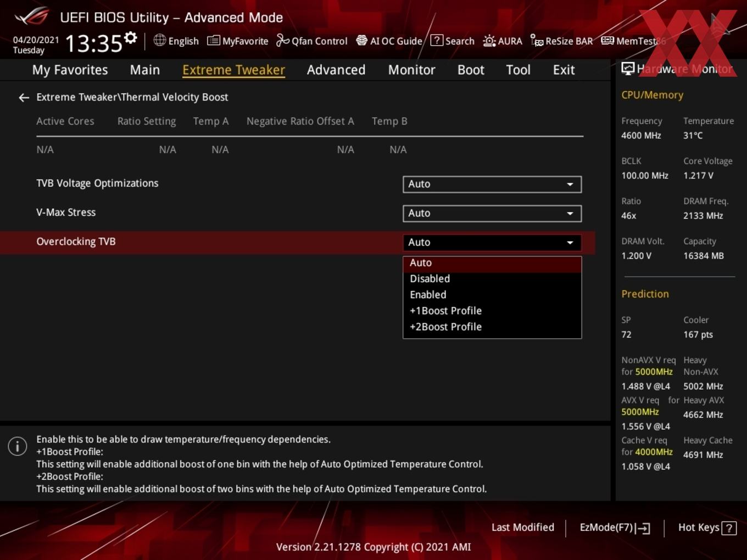Open the Advanced tab
Screen dimensions: 747x560
pos(336,70)
